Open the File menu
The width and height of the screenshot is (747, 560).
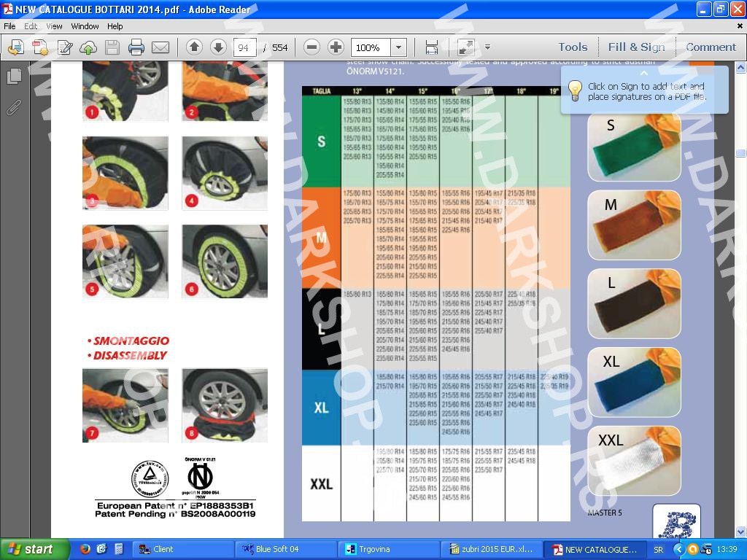[x=9, y=26]
